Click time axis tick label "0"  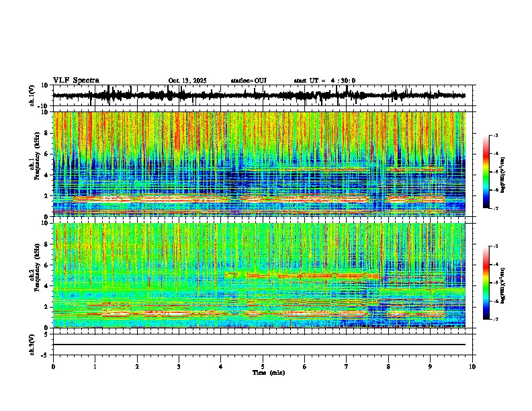(53, 367)
